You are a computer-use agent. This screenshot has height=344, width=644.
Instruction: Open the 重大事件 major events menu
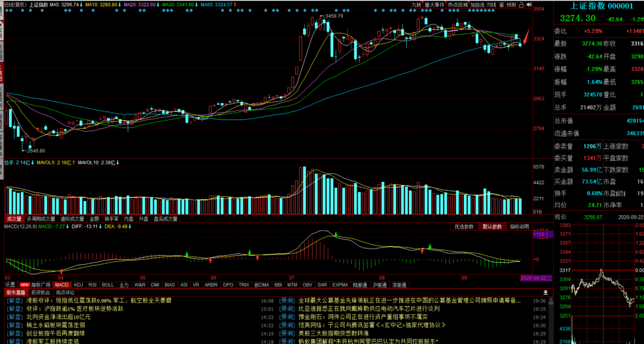(x=435, y=4)
